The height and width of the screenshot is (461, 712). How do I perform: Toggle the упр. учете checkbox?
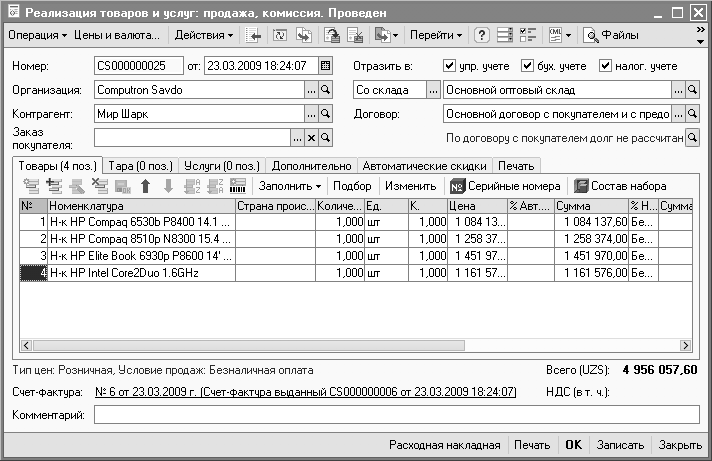[450, 66]
